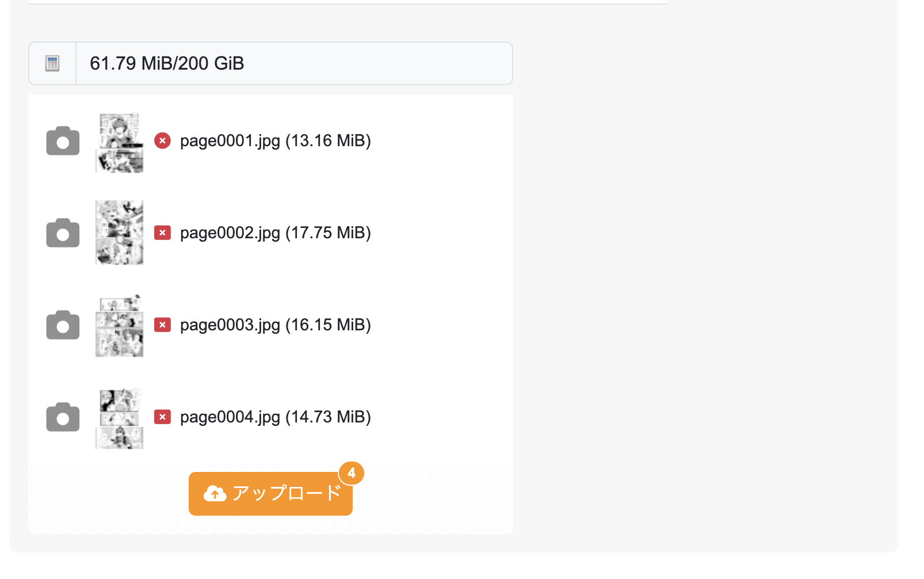924x579 pixels.
Task: Click the camera icon for page0001.jpg
Action: point(63,141)
